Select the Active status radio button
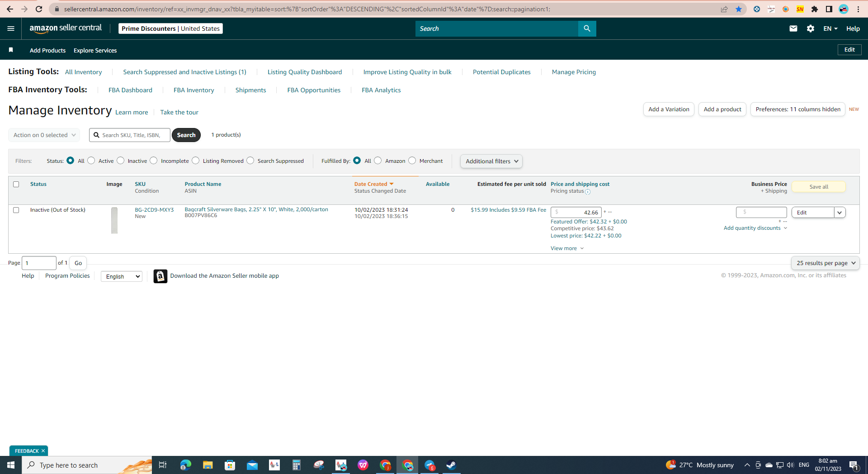 tap(91, 161)
